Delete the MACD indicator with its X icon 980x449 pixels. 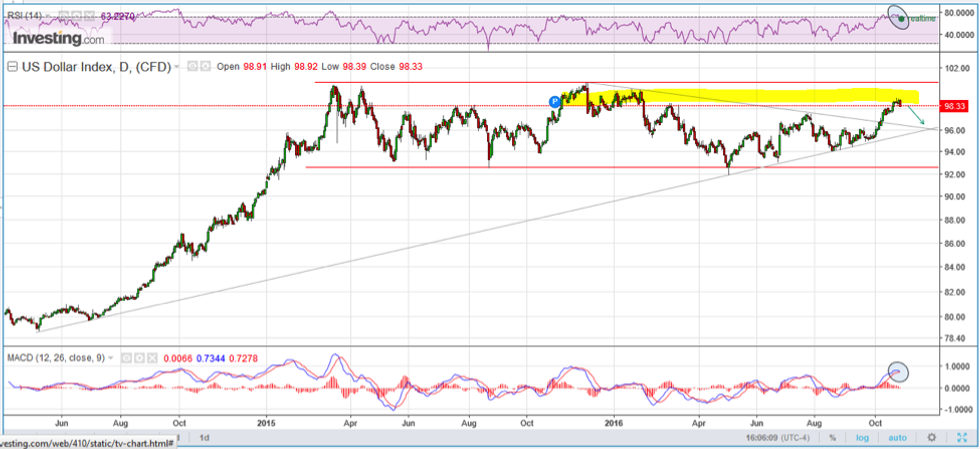153,357
